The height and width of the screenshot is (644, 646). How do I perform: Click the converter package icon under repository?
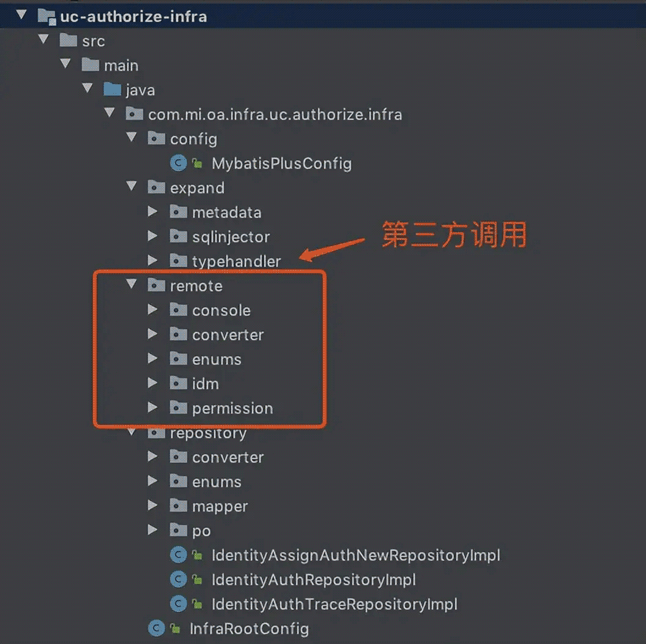(x=179, y=457)
